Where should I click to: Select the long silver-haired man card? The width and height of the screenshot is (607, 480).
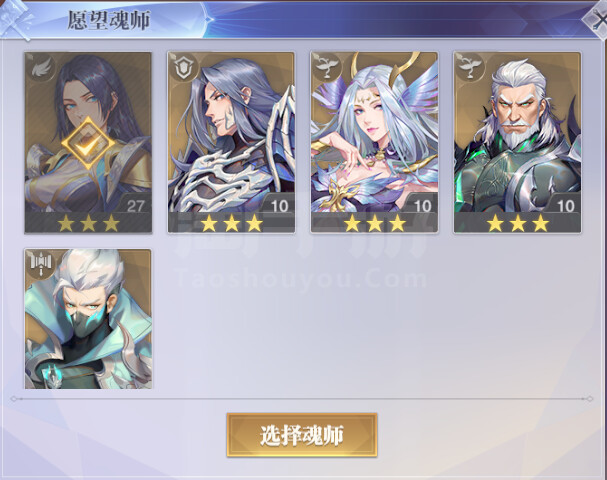click(231, 142)
